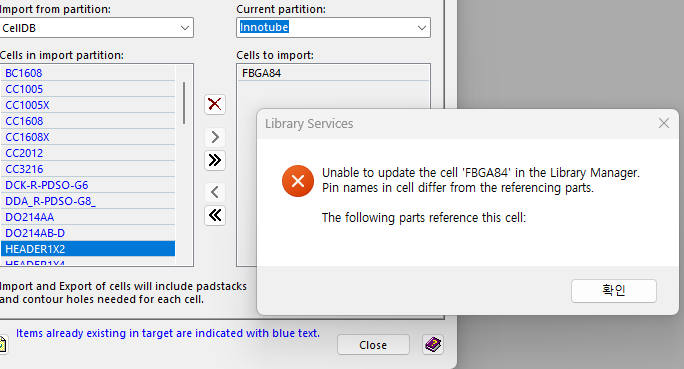Click the red X remove cell icon
Screen dimensions: 684x369
(x=215, y=104)
